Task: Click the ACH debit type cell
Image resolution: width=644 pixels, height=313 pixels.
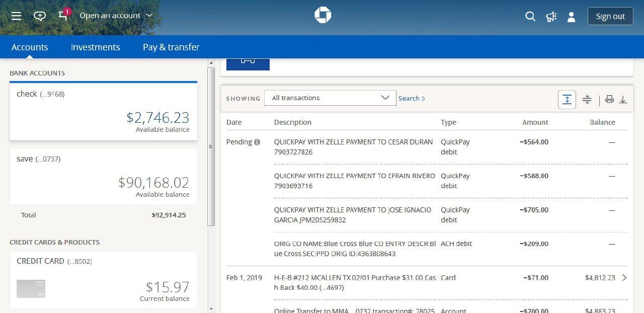Action: coord(456,244)
